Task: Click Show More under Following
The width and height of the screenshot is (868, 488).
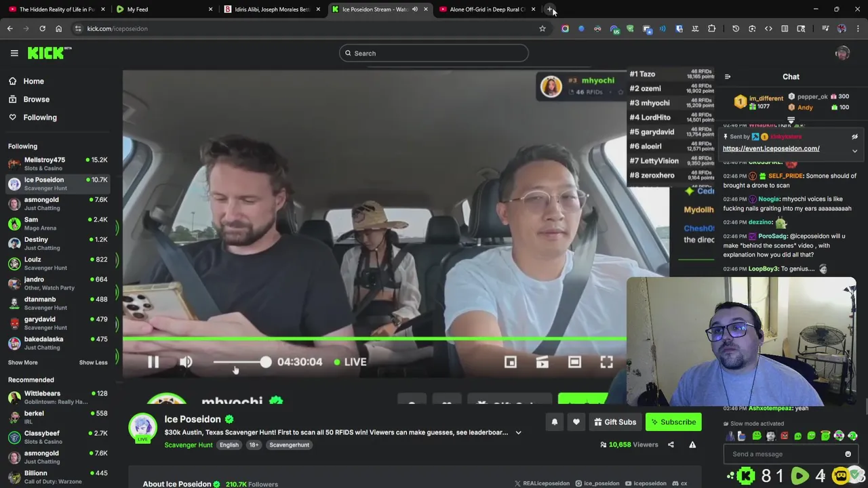Action: point(23,363)
